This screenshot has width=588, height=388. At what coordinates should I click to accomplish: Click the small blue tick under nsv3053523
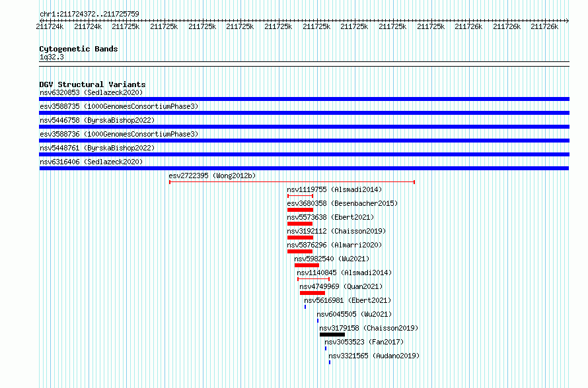point(326,348)
